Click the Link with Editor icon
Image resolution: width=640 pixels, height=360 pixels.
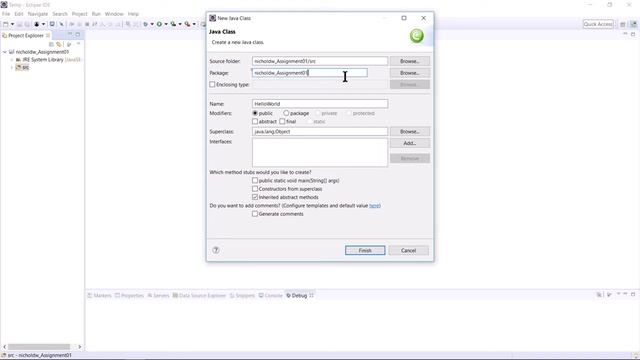pos(59,44)
